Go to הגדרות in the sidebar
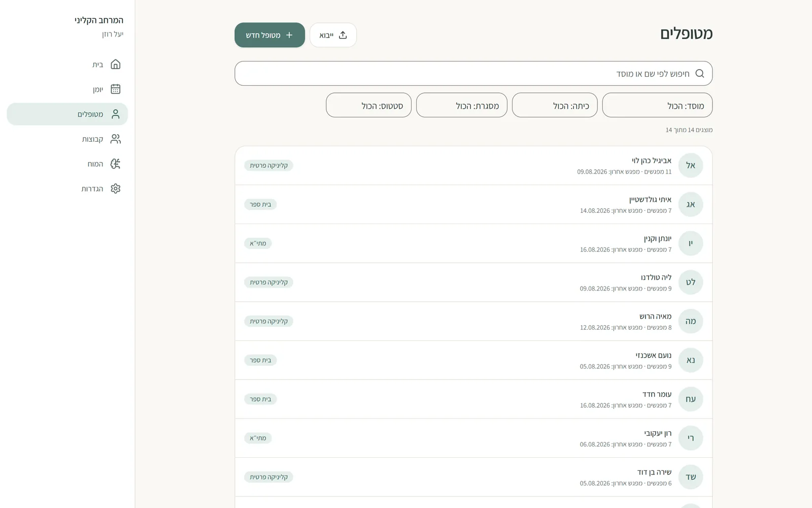This screenshot has height=508, width=812. pyautogui.click(x=67, y=188)
